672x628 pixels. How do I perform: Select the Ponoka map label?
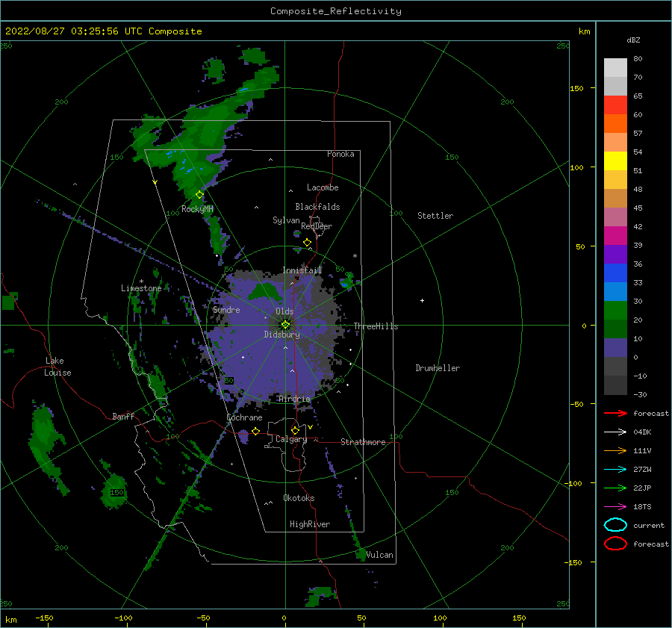point(340,154)
